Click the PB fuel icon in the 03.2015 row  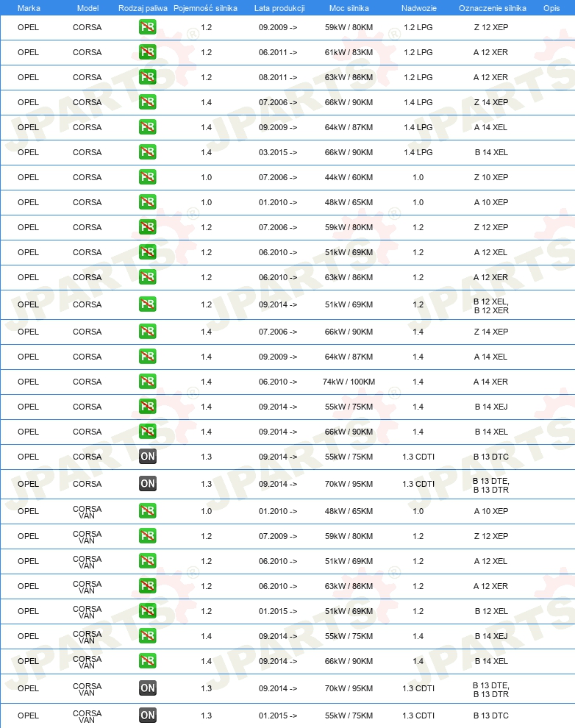coord(148,152)
